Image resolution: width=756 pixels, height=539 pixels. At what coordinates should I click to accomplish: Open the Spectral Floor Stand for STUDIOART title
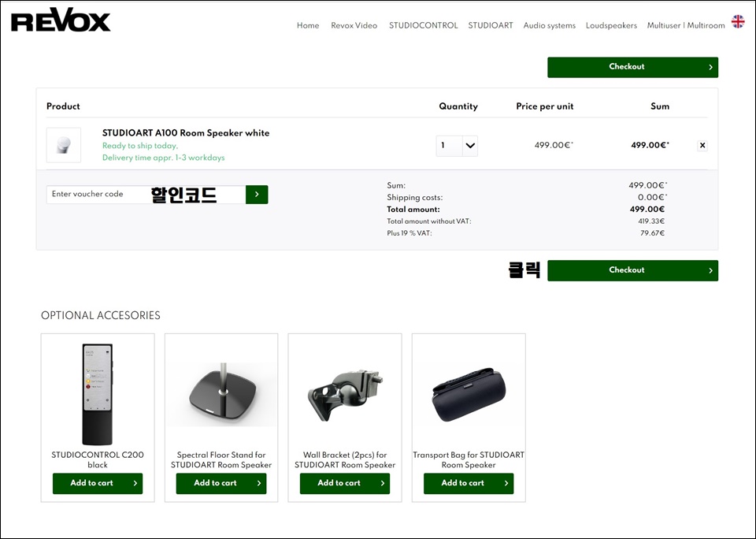pyautogui.click(x=221, y=460)
